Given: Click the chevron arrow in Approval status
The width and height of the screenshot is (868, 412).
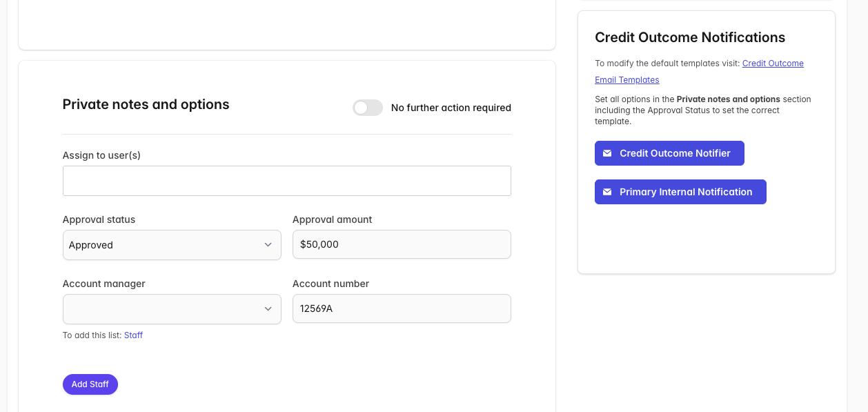Looking at the screenshot, I should coord(268,245).
